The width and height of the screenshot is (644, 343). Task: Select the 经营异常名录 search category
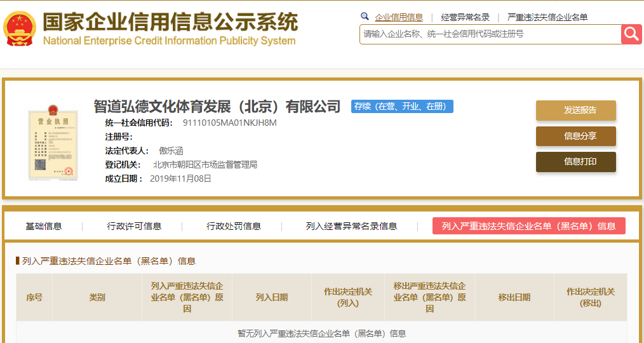pyautogui.click(x=466, y=17)
